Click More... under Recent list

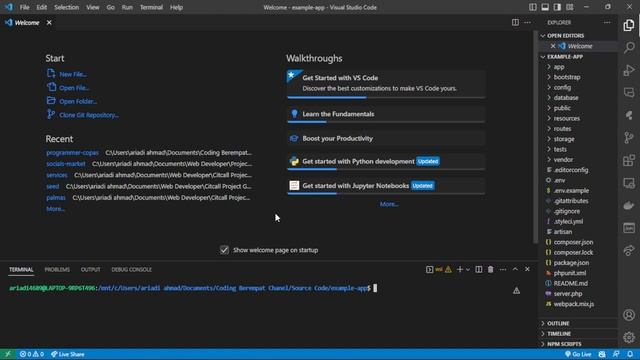pyautogui.click(x=56, y=209)
